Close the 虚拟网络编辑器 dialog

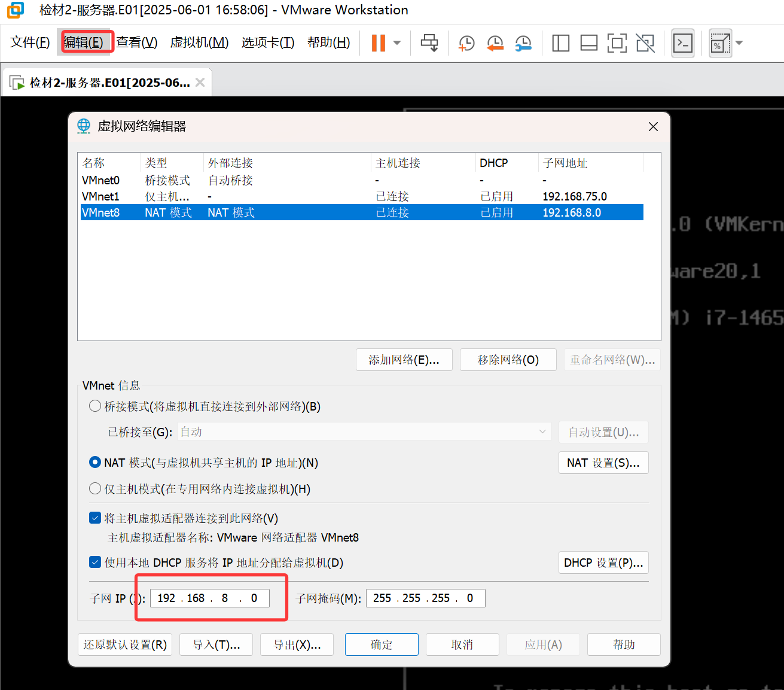[653, 126]
